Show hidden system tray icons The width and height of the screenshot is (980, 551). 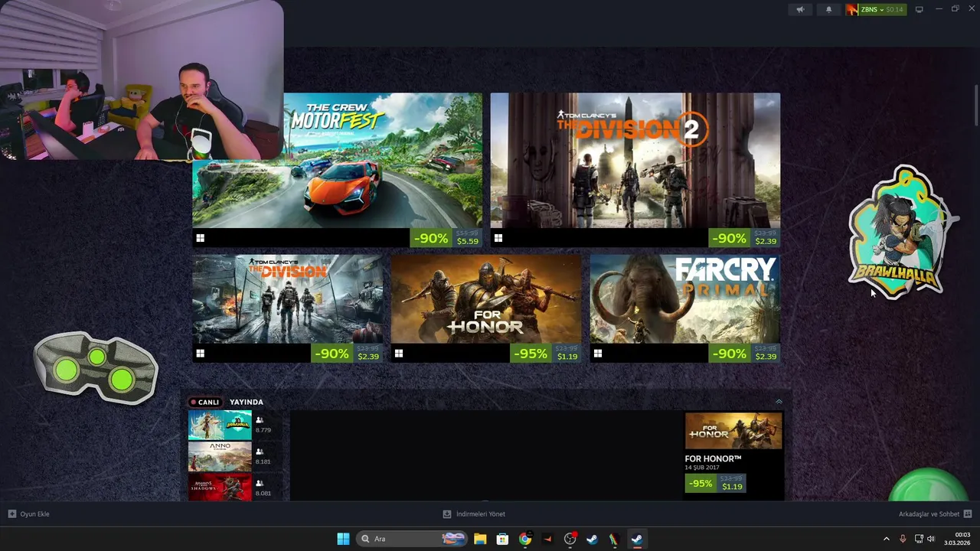tap(887, 539)
